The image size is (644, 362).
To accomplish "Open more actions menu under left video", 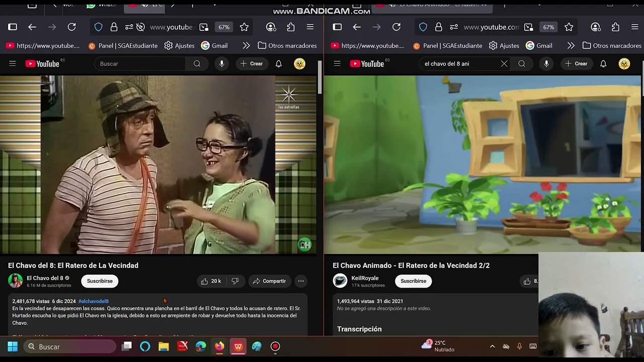I will coord(301,281).
